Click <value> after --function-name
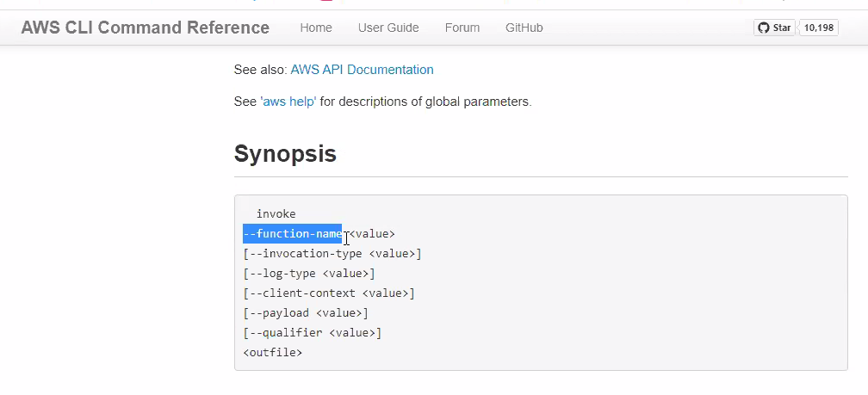 372,233
